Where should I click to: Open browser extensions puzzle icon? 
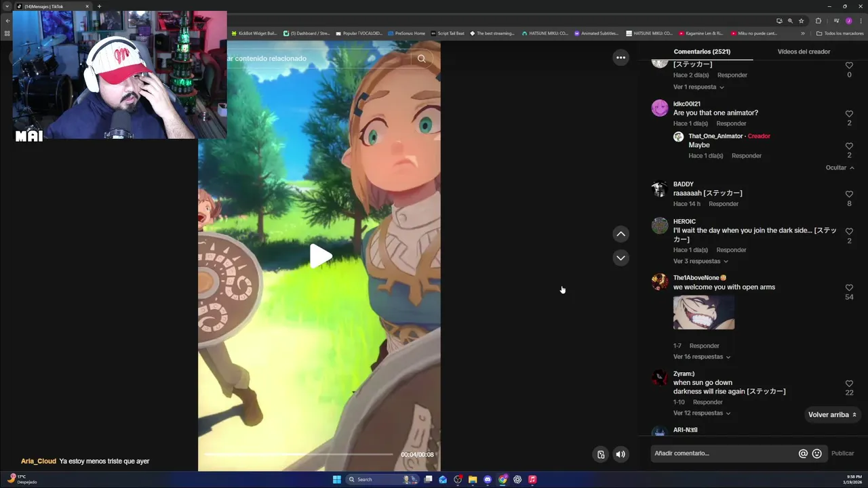point(818,21)
